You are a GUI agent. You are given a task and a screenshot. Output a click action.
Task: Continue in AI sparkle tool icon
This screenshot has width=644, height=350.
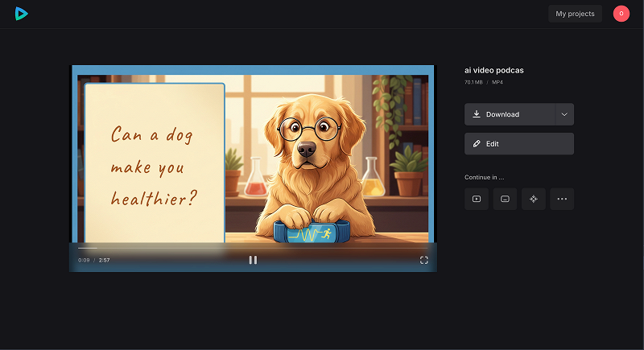pos(534,199)
